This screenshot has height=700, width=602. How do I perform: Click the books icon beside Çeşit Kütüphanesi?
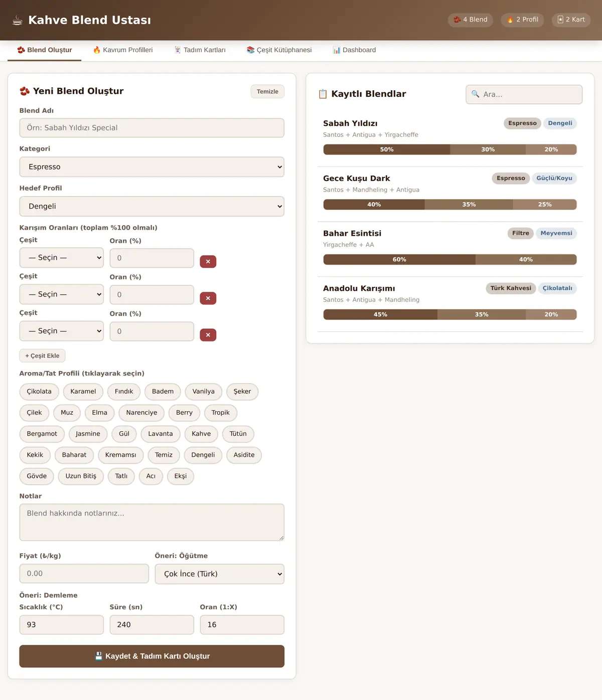pos(251,50)
